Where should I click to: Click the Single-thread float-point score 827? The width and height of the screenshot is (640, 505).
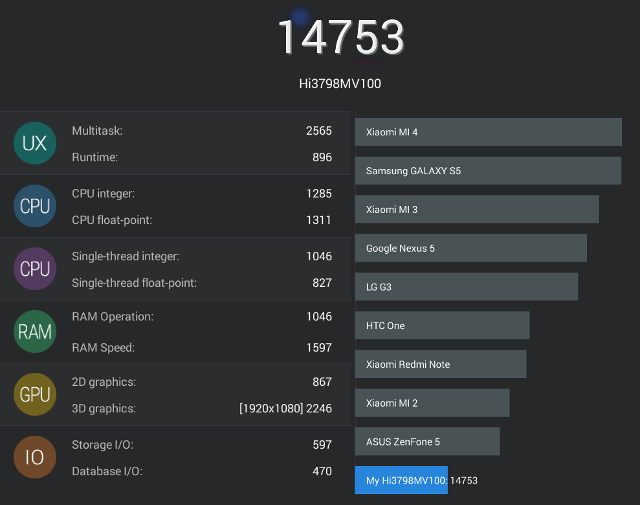tap(322, 283)
